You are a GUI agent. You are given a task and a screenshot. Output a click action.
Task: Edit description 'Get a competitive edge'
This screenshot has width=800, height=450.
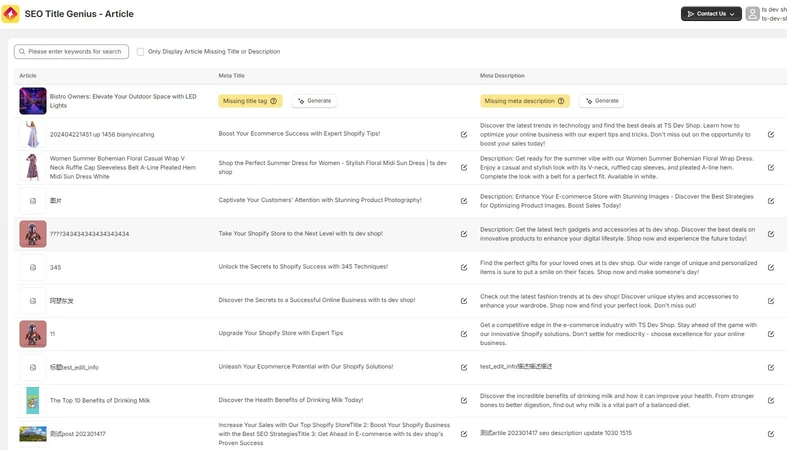tap(770, 334)
